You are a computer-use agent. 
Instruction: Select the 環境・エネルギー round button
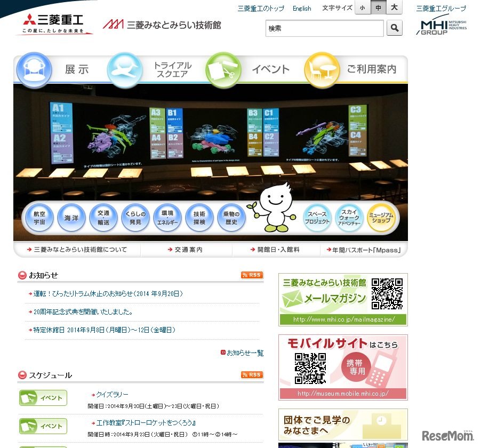click(167, 218)
